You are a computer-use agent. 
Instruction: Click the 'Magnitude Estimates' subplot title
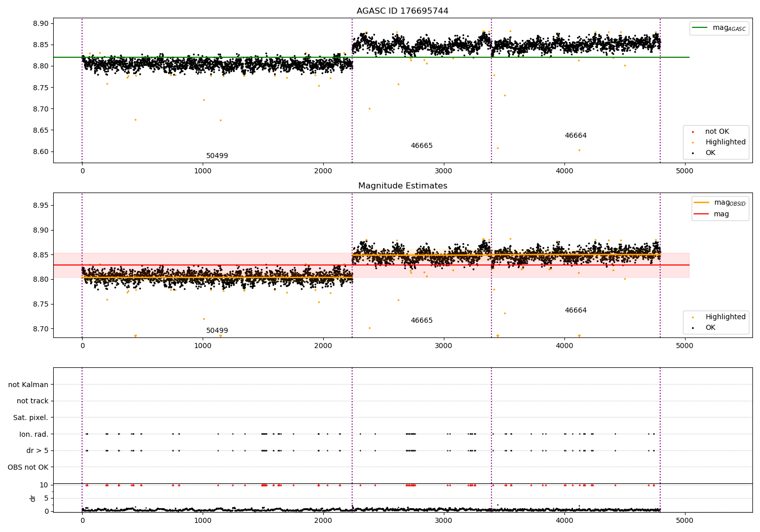click(x=402, y=186)
